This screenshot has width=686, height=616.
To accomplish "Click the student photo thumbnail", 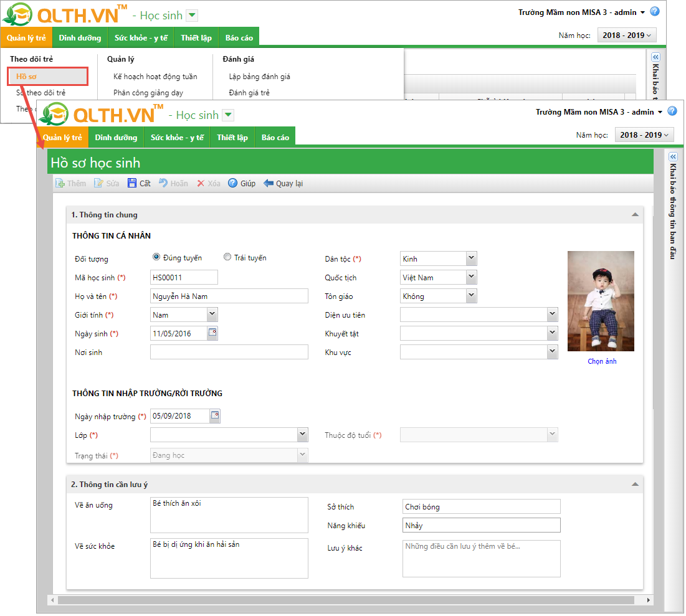I will (601, 301).
